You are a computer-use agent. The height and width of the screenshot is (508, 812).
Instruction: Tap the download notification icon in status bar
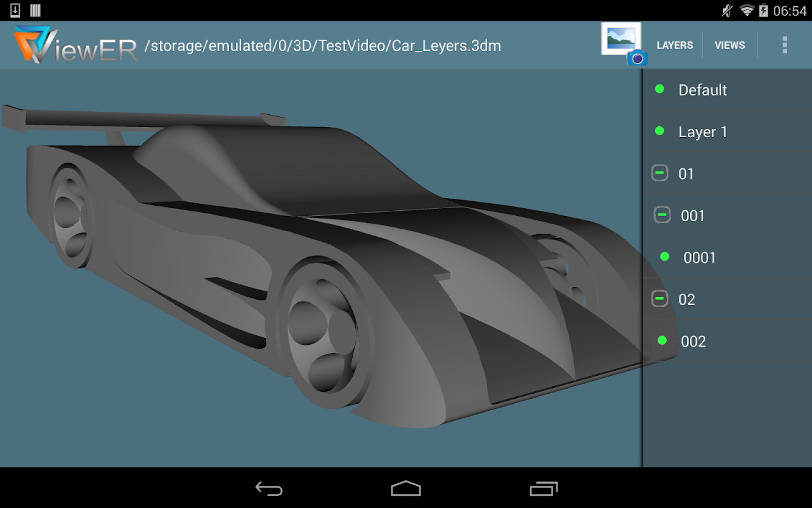point(16,10)
